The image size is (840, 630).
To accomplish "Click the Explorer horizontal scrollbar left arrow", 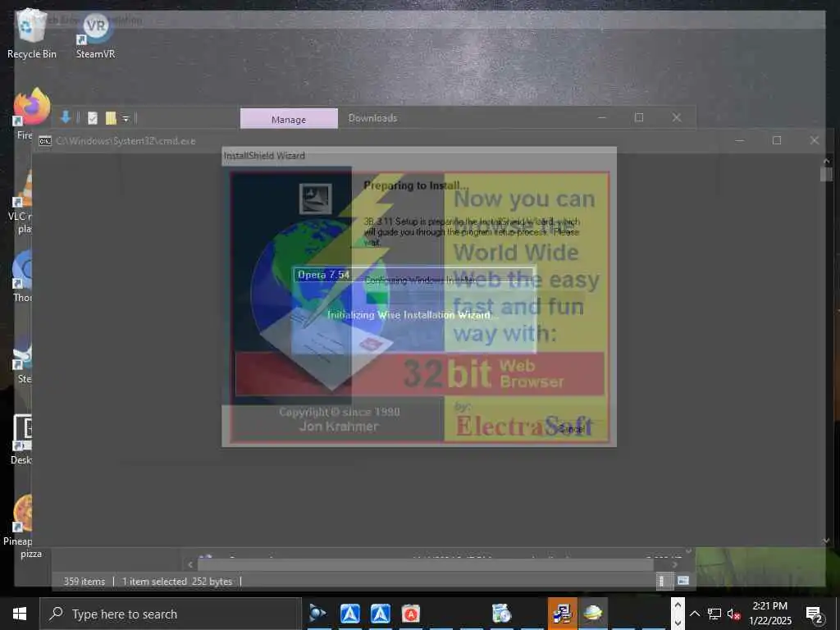I will 190,564.
